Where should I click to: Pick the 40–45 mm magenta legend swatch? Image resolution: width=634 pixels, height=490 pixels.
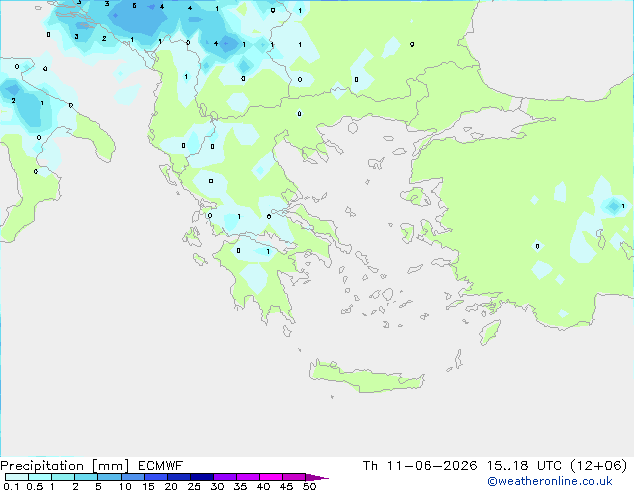coord(271,477)
